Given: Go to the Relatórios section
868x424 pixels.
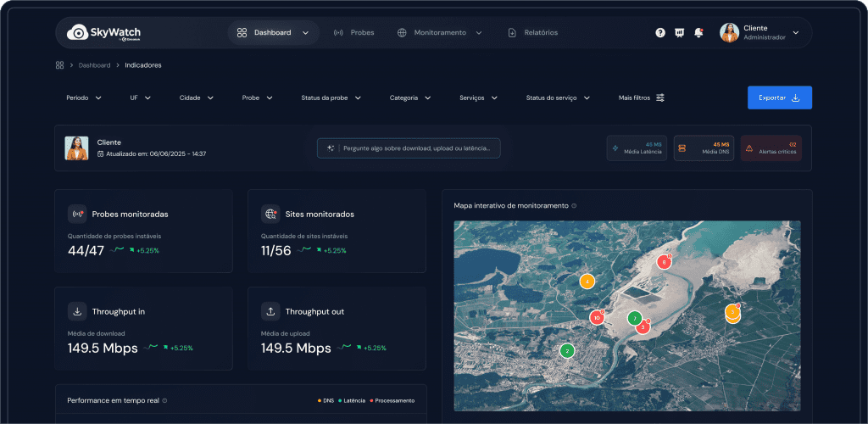Looking at the screenshot, I should pos(533,33).
